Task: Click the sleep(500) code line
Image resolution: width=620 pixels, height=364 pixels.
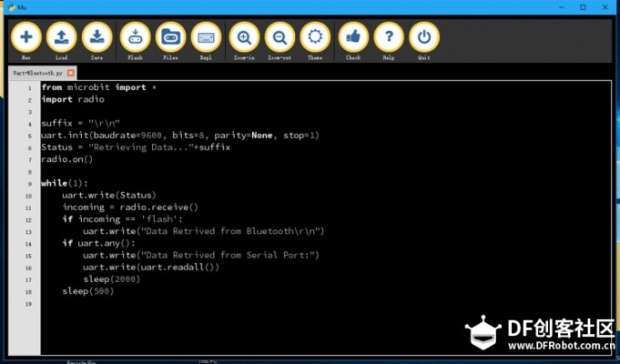Action: tap(87, 290)
